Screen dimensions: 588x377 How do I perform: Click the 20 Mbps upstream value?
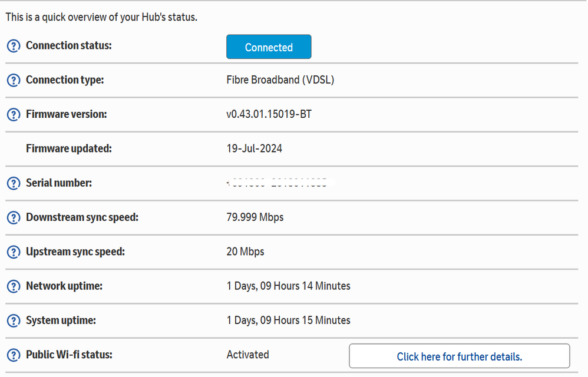245,252
